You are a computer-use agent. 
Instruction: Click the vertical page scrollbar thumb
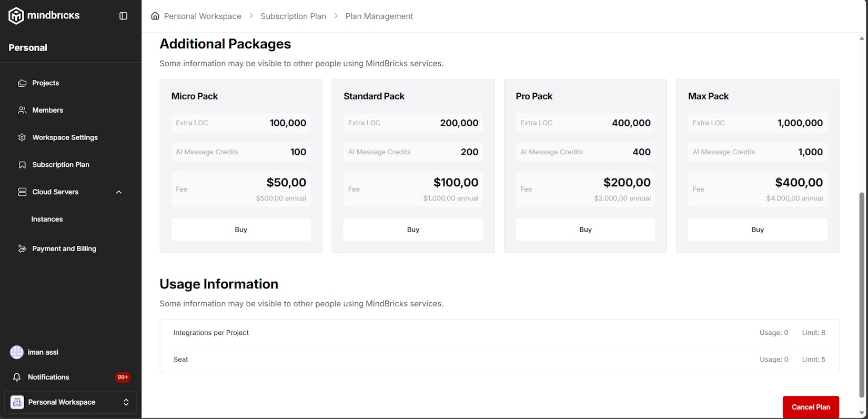pos(862,295)
